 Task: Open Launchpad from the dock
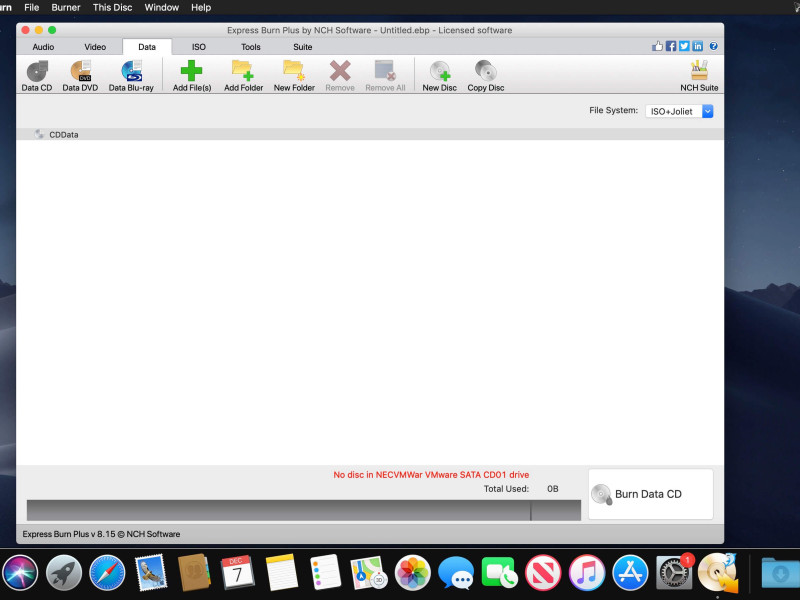click(64, 573)
